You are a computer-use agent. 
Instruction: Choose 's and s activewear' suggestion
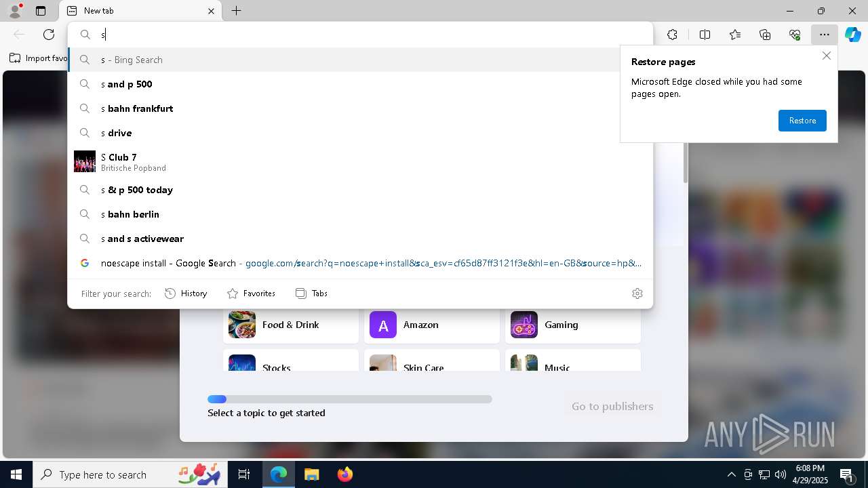360,239
